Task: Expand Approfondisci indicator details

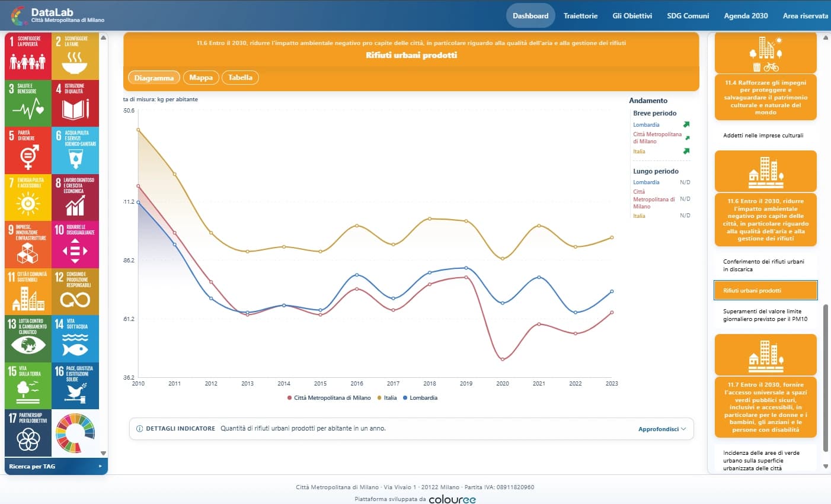Action: pos(662,429)
